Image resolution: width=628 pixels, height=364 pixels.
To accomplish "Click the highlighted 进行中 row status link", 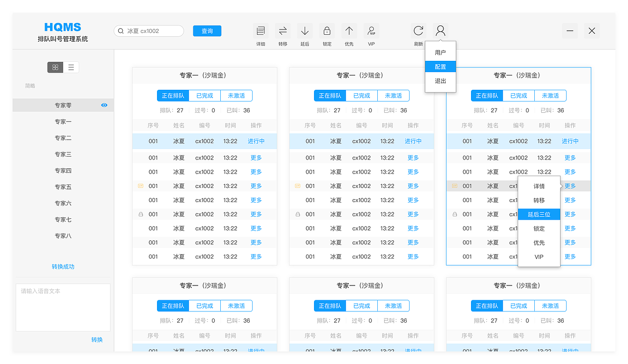I will 256,141.
